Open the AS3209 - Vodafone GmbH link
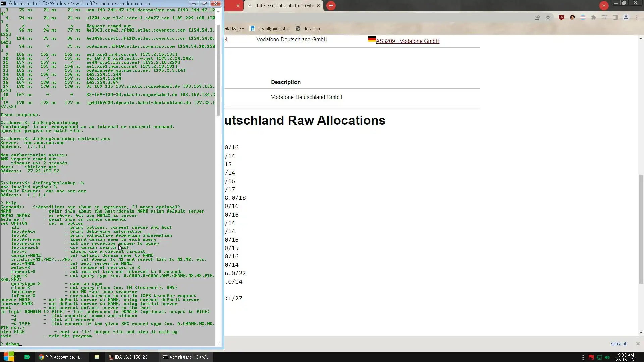 pyautogui.click(x=407, y=41)
